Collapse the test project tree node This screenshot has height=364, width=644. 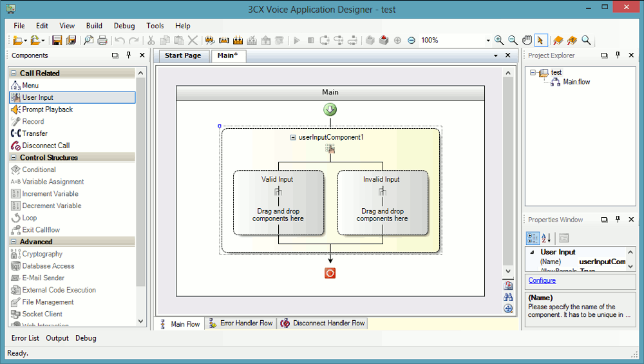pyautogui.click(x=533, y=72)
